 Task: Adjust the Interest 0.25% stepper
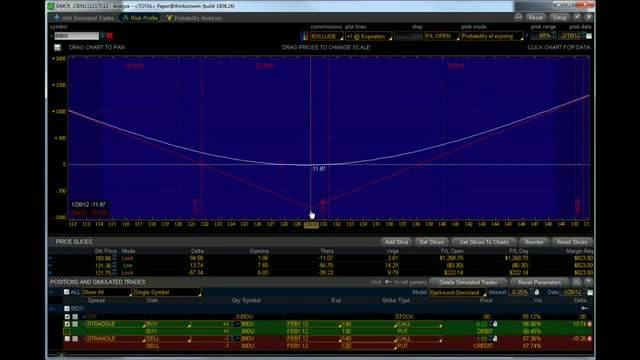click(531, 292)
